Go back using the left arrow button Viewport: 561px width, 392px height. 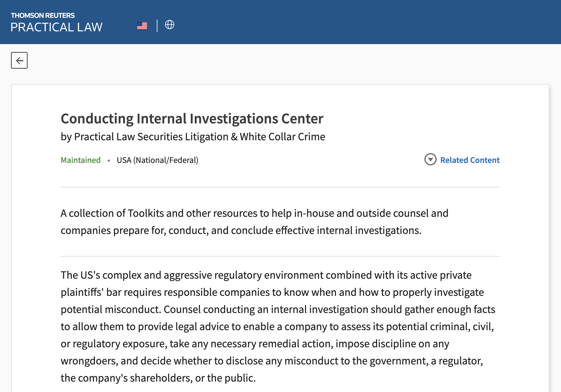(19, 60)
